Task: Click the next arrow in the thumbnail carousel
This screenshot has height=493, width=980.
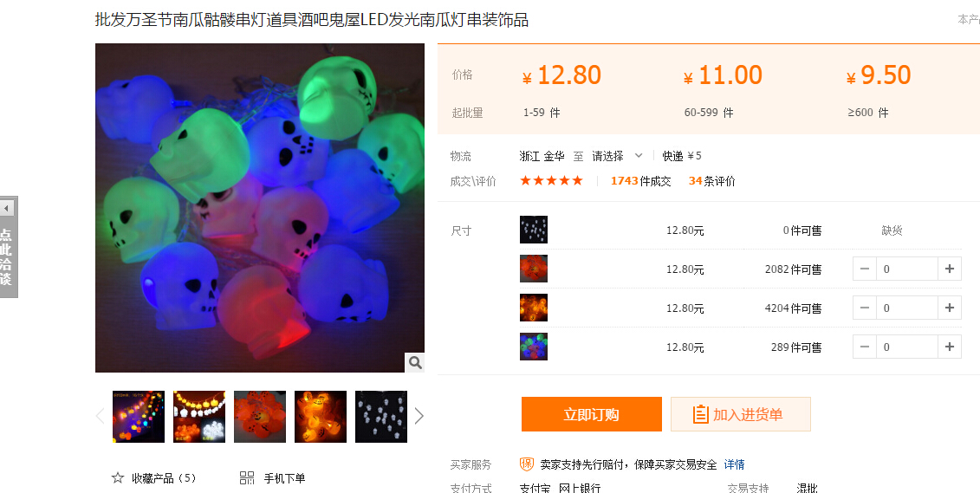Action: (419, 416)
